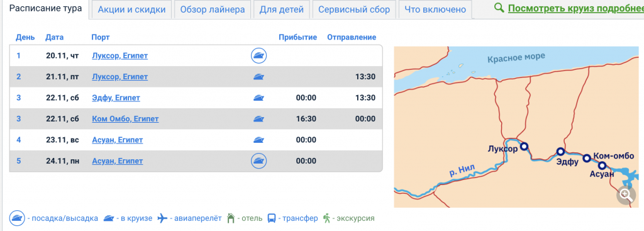Click the green search magnifier icon

point(499,8)
